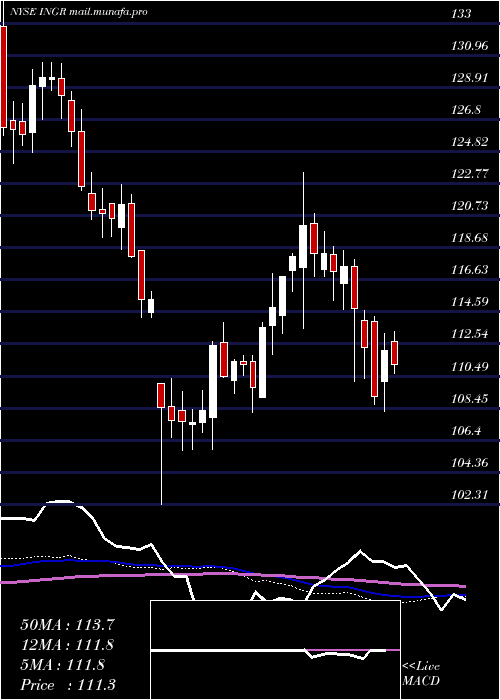Click the 116.63 price axis label
This screenshot has height=700, width=500.
coord(470,270)
